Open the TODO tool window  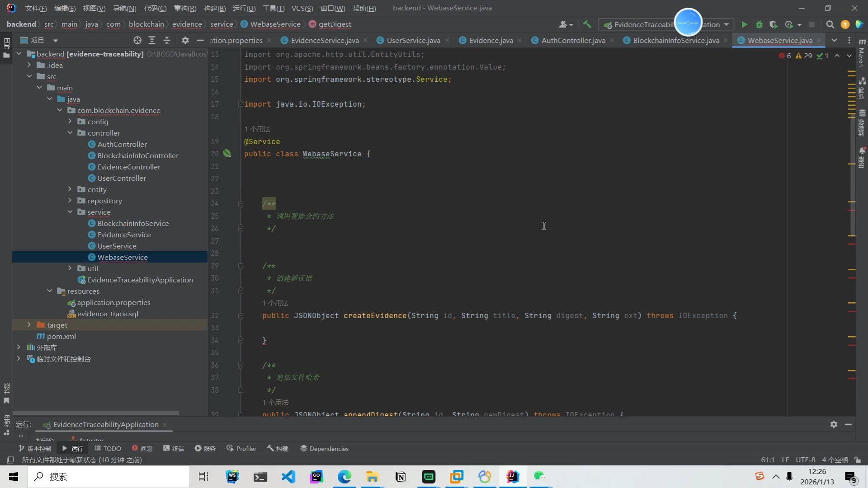coord(108,449)
